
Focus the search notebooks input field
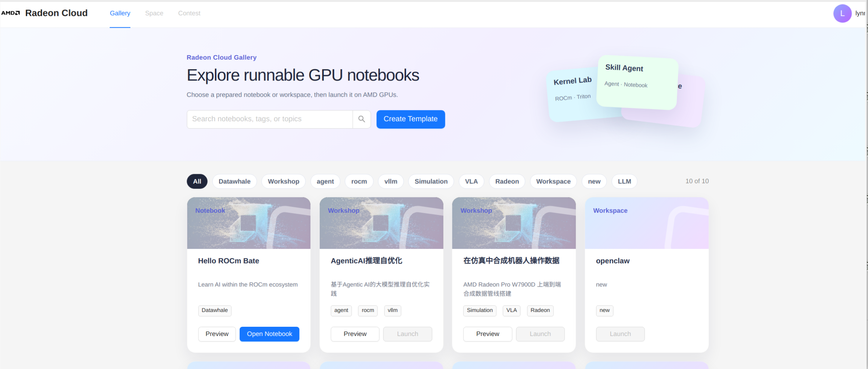click(270, 119)
